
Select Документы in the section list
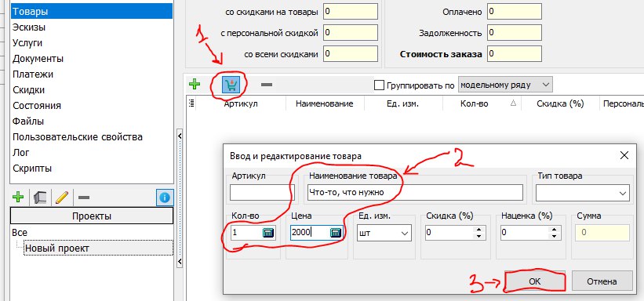[x=92, y=58]
